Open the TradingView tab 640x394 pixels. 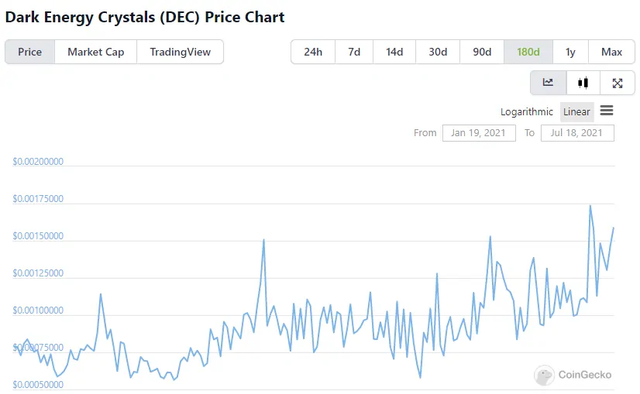[x=180, y=52]
